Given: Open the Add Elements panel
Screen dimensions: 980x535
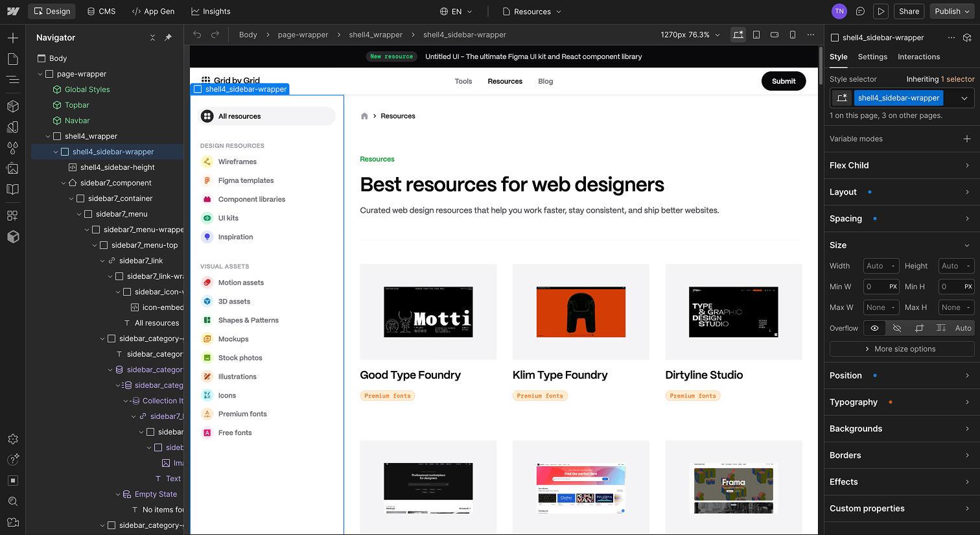Looking at the screenshot, I should tap(13, 38).
